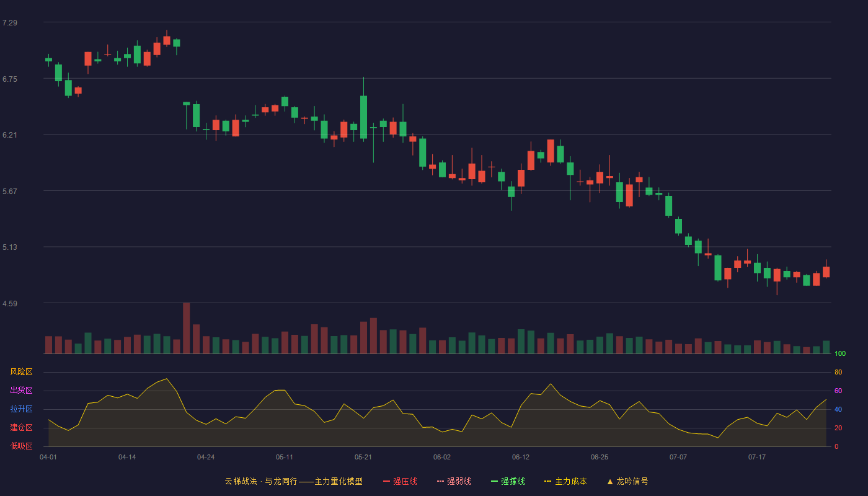Click the 07-07 date label
This screenshot has width=868, height=496.
click(678, 457)
